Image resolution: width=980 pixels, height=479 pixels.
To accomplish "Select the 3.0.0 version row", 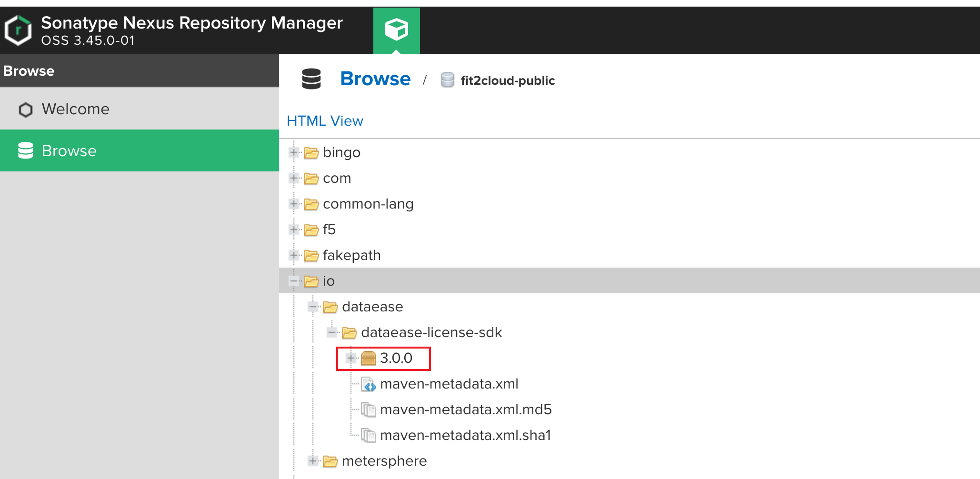I will point(630,358).
